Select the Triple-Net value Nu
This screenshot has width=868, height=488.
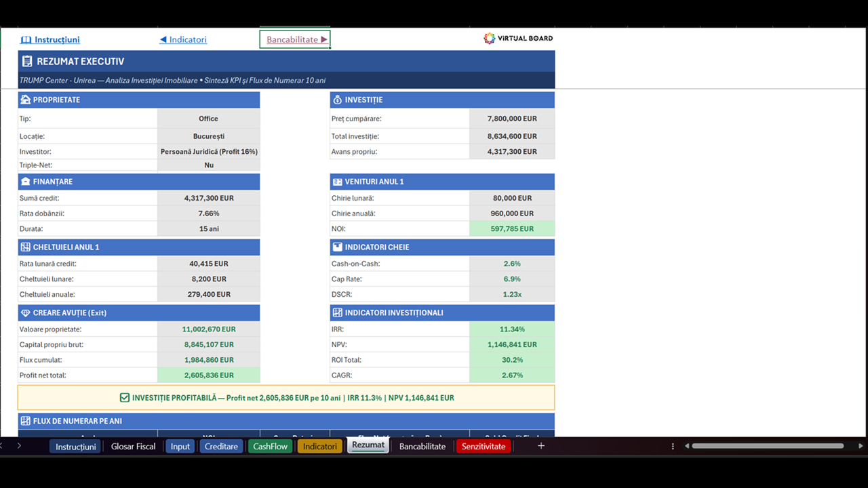point(209,165)
